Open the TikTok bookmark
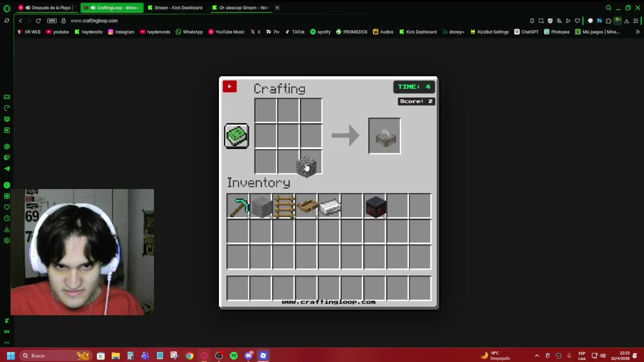Image resolution: width=644 pixels, height=362 pixels. [295, 32]
